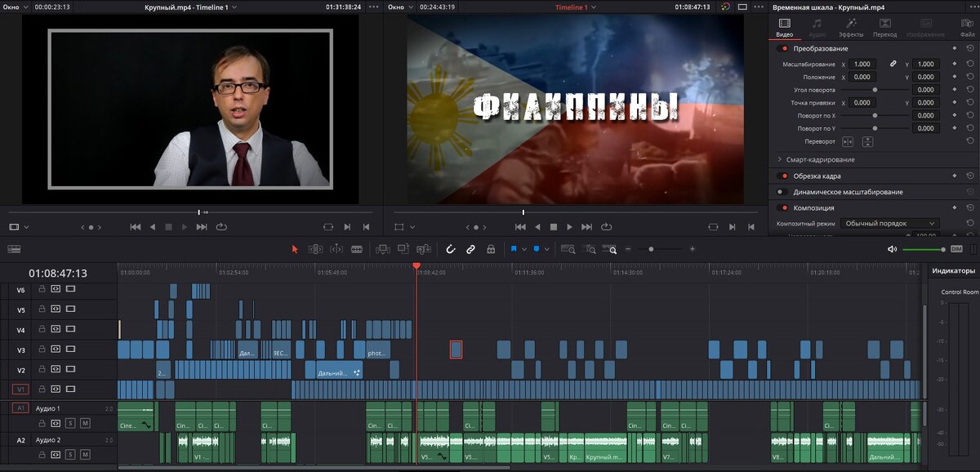Select the highlighted red-outlined clip on V3

(x=456, y=350)
